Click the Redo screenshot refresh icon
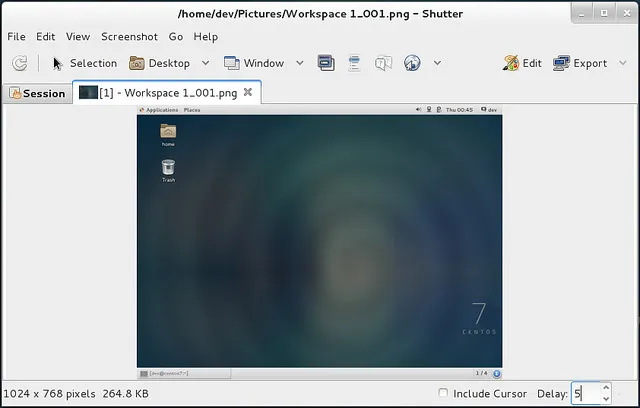The height and width of the screenshot is (408, 640). coord(20,63)
